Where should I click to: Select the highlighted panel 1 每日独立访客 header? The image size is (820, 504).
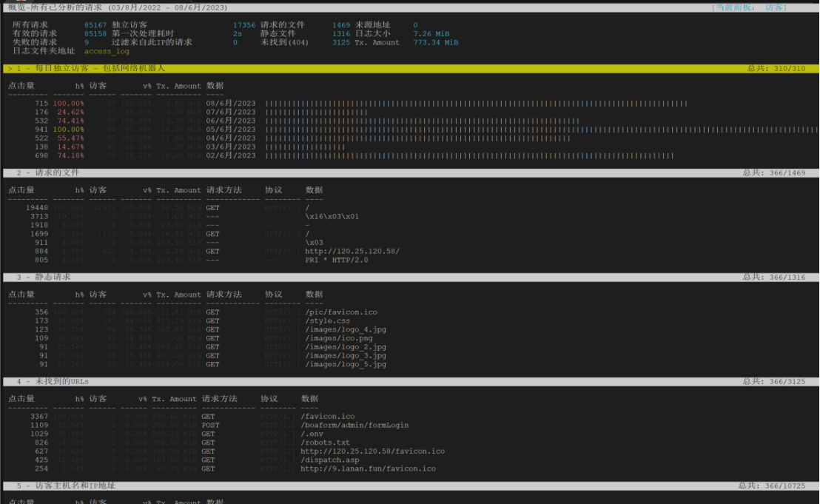[x=411, y=69]
